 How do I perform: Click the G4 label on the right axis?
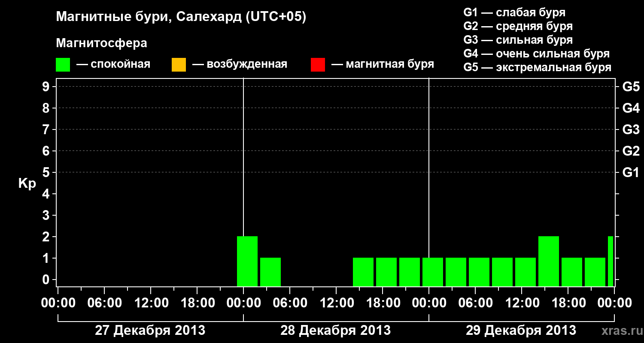coord(631,108)
